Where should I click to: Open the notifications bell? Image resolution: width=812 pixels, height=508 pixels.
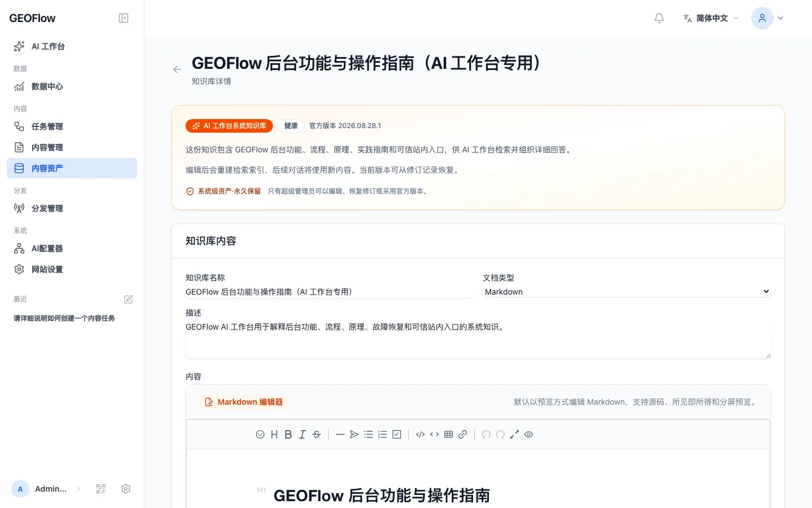coord(659,18)
